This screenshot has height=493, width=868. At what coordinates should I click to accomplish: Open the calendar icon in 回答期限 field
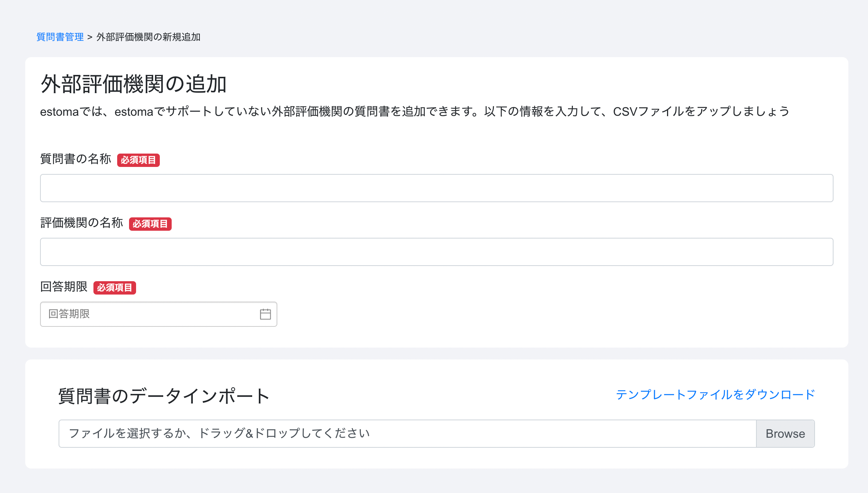pos(265,314)
